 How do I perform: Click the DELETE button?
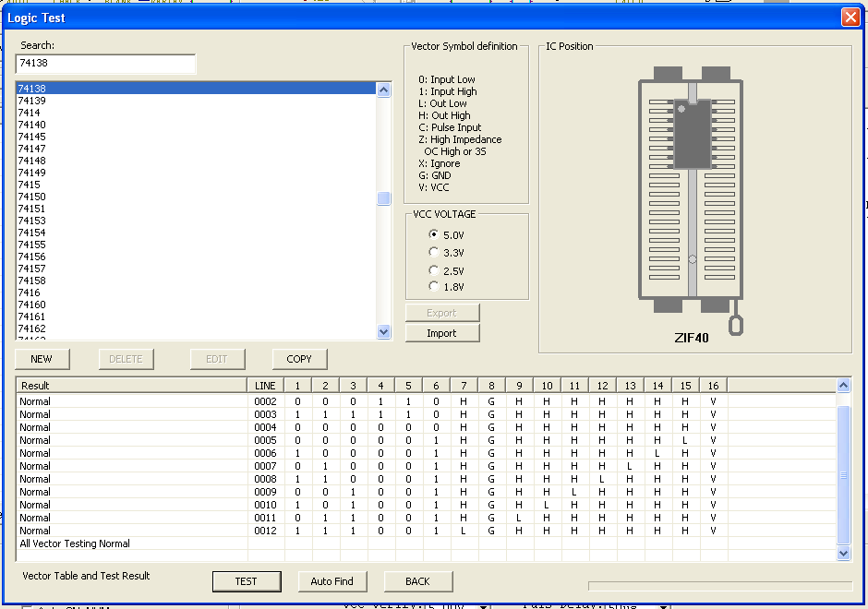(127, 359)
